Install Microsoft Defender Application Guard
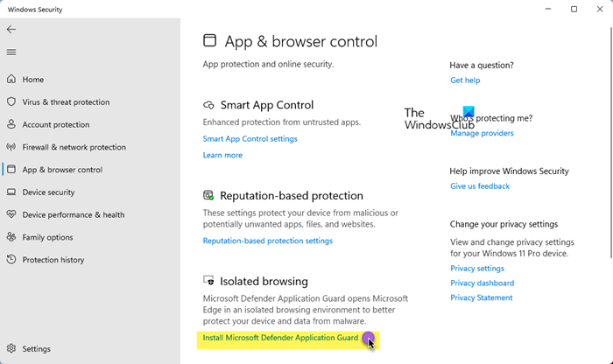This screenshot has width=613, height=364. tap(280, 338)
